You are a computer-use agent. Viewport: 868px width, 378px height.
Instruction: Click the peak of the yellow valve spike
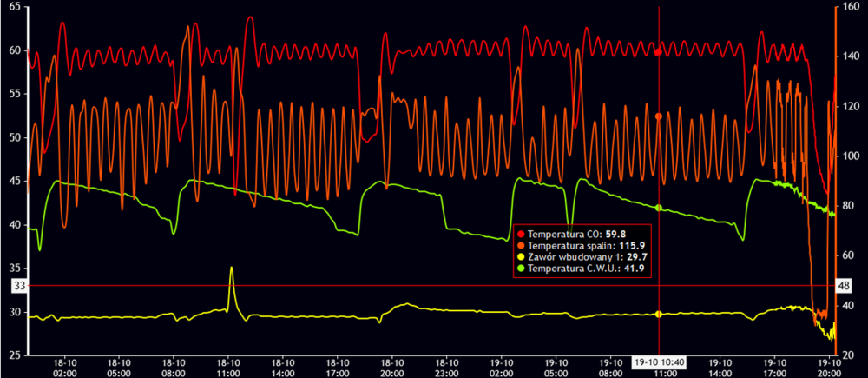(231, 268)
